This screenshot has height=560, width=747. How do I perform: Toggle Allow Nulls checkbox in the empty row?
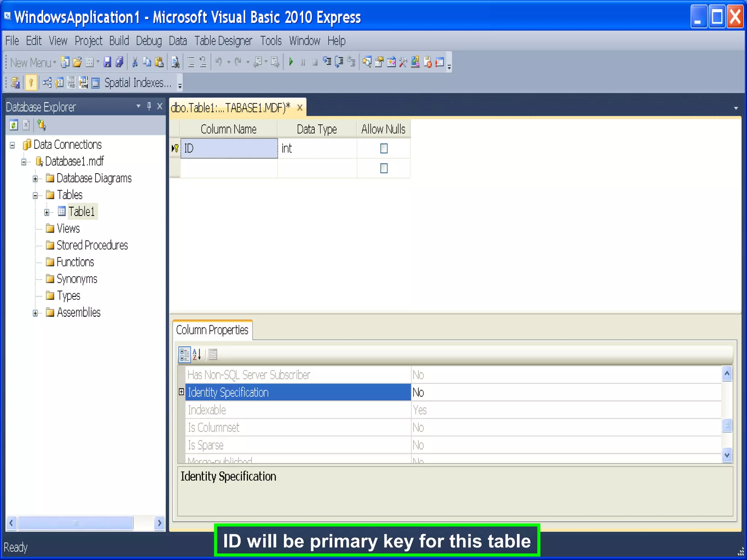click(x=384, y=168)
